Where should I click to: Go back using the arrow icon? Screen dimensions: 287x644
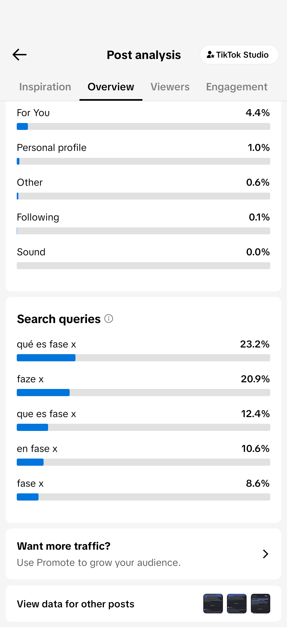pyautogui.click(x=20, y=55)
